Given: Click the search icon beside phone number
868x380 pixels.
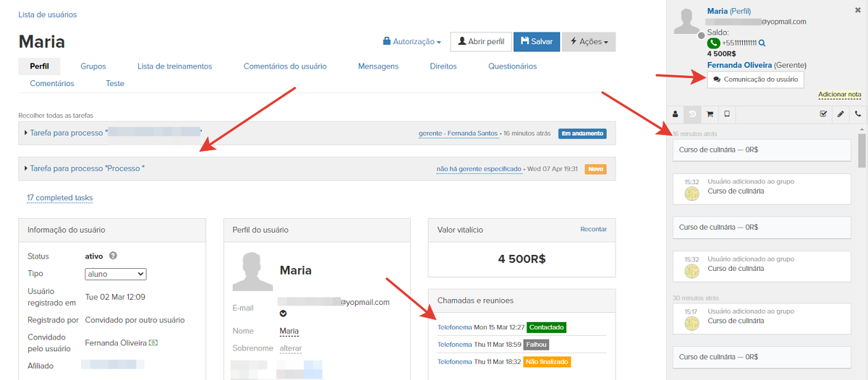Looking at the screenshot, I should point(762,43).
